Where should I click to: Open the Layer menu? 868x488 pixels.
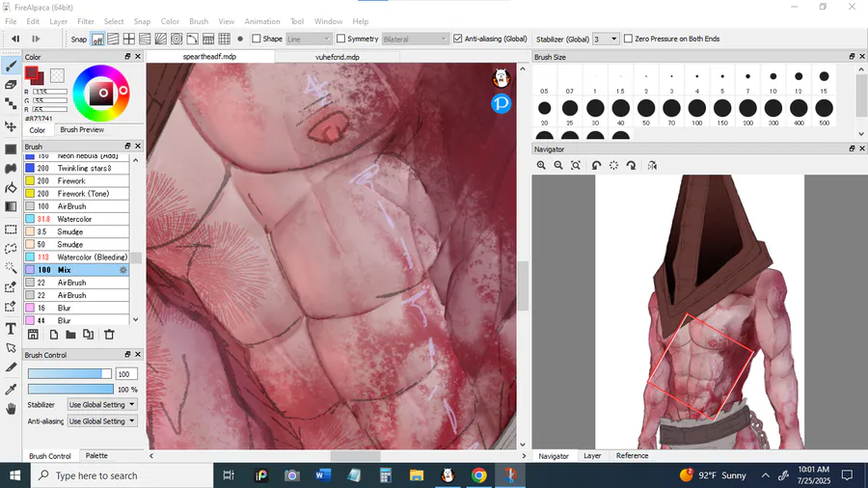pos(58,21)
